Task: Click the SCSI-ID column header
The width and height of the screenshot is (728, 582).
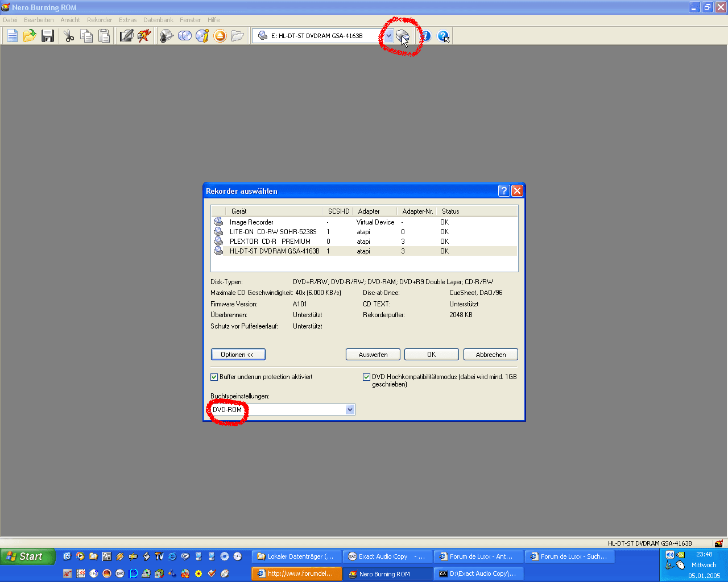Action: (x=338, y=211)
